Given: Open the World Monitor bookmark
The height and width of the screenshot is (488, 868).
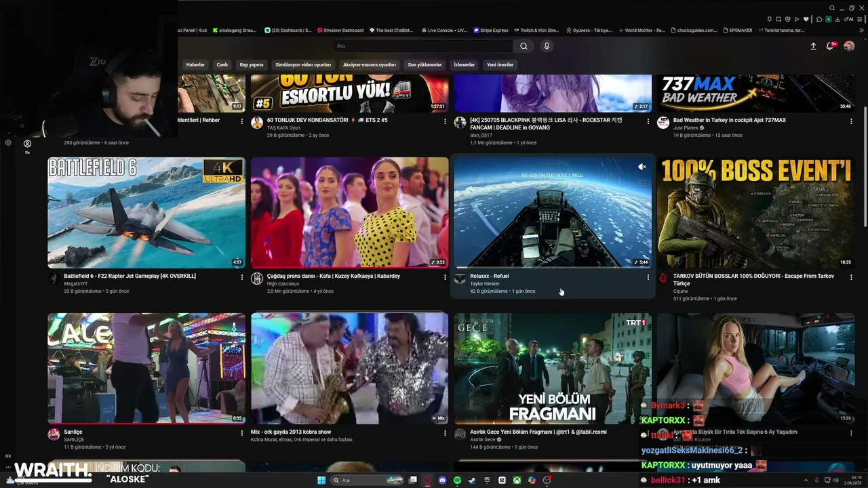Looking at the screenshot, I should click(641, 30).
